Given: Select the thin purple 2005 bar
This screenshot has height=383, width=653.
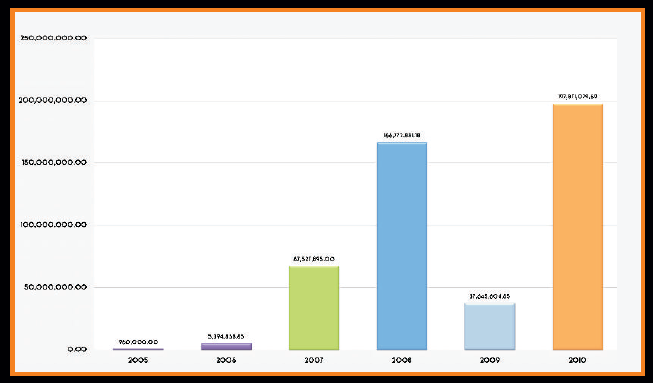Looking at the screenshot, I should point(138,349).
